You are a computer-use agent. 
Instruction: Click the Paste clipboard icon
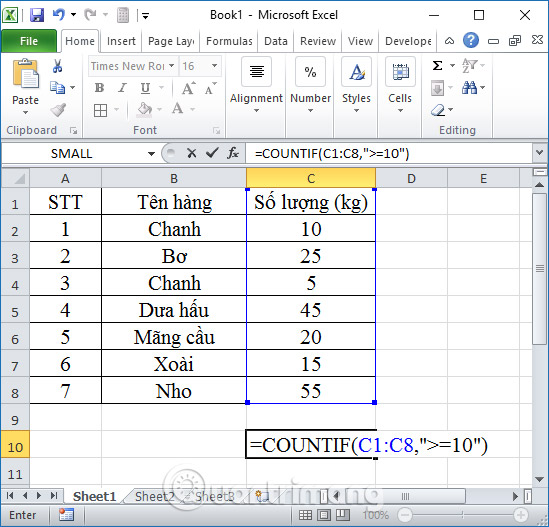tap(26, 74)
